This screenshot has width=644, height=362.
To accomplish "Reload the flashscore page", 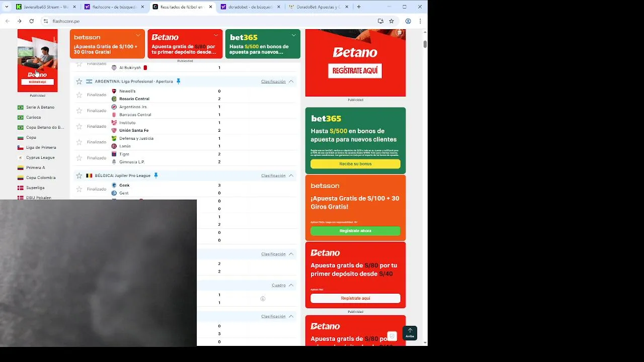I will click(x=31, y=21).
